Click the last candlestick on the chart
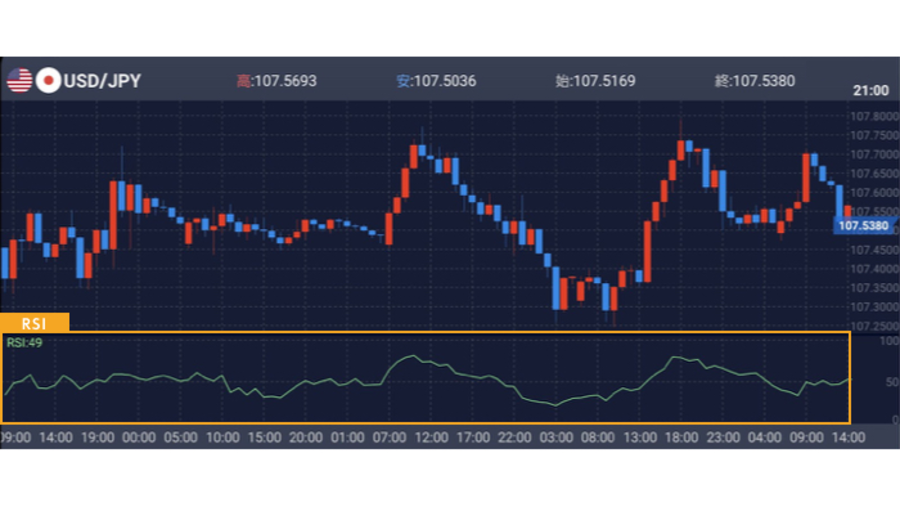The width and height of the screenshot is (900, 507). click(848, 211)
